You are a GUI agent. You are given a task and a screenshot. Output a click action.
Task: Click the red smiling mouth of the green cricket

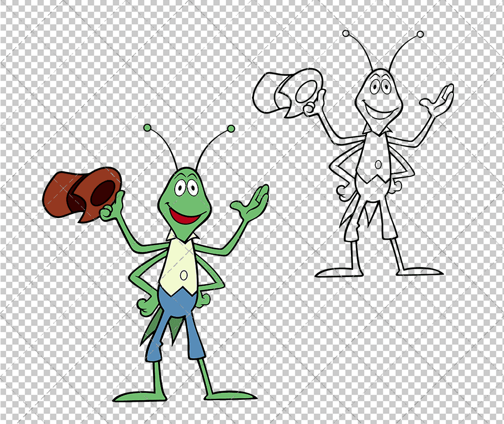(184, 216)
